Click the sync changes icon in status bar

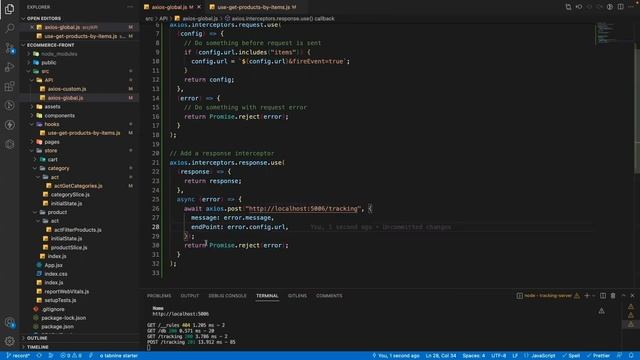click(39, 356)
